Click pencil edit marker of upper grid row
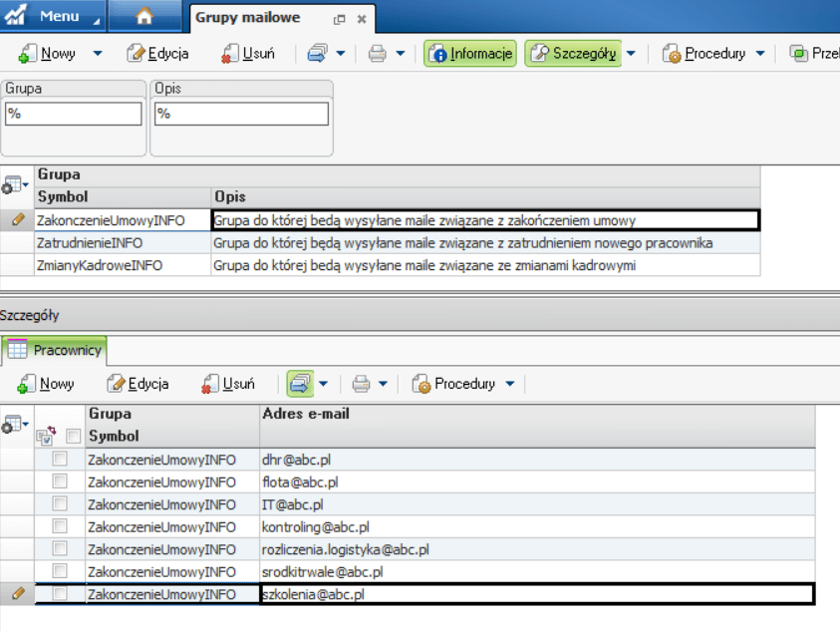 18,220
